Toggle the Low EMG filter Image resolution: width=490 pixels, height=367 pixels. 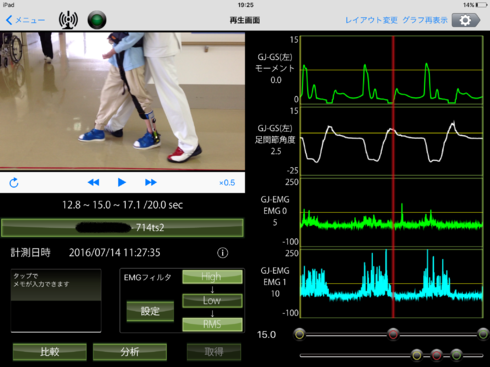click(x=212, y=301)
